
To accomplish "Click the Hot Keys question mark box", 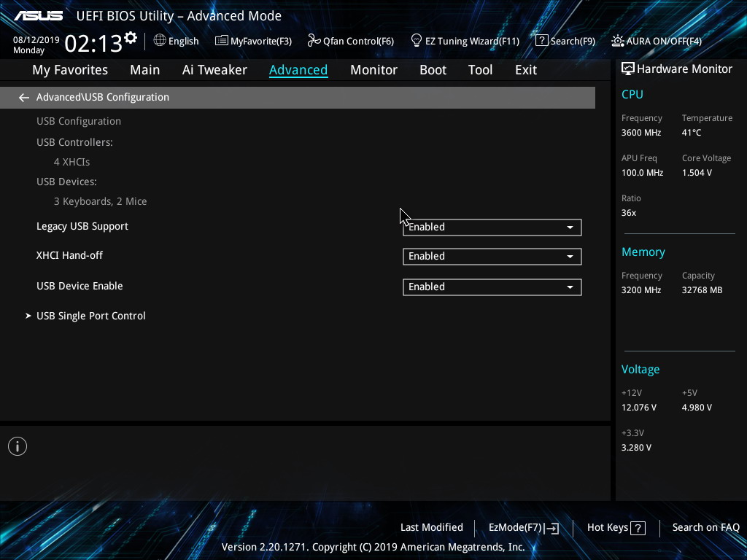I will coord(638,528).
